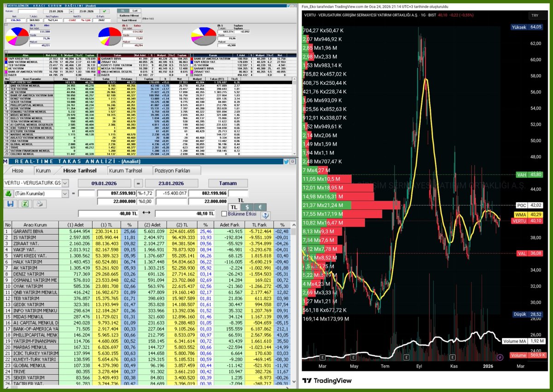Viewport: 553px width, 392px height.
Task: Click the printer icon in Takas Analizi
Action: [39, 204]
